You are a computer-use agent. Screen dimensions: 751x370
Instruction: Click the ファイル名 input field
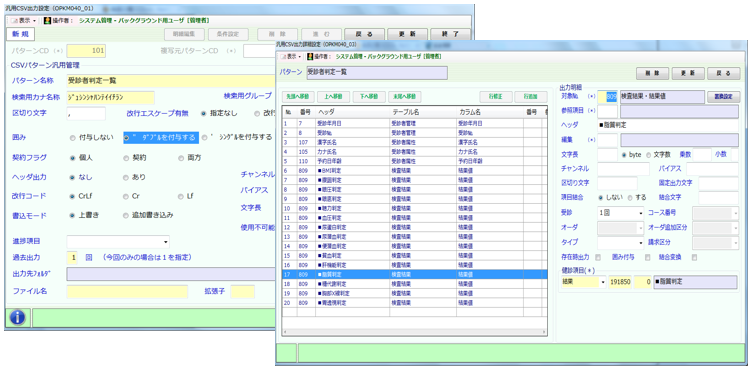(127, 292)
